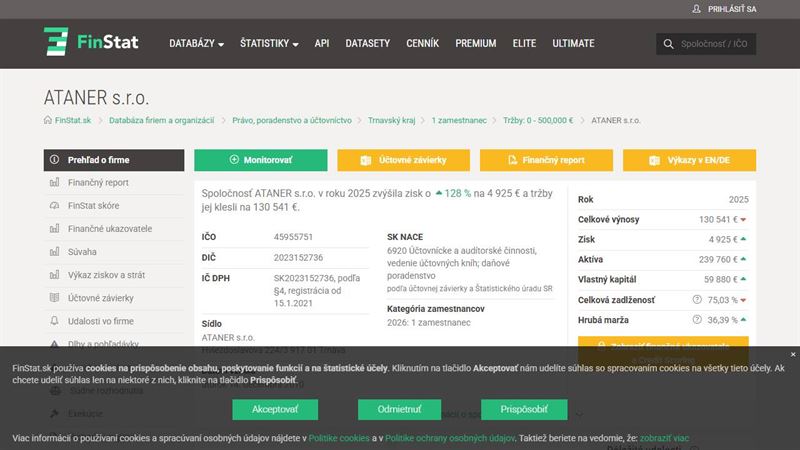The width and height of the screenshot is (800, 450).
Task: Open the Trnavský kraj breadcrumb
Action: pos(391,120)
